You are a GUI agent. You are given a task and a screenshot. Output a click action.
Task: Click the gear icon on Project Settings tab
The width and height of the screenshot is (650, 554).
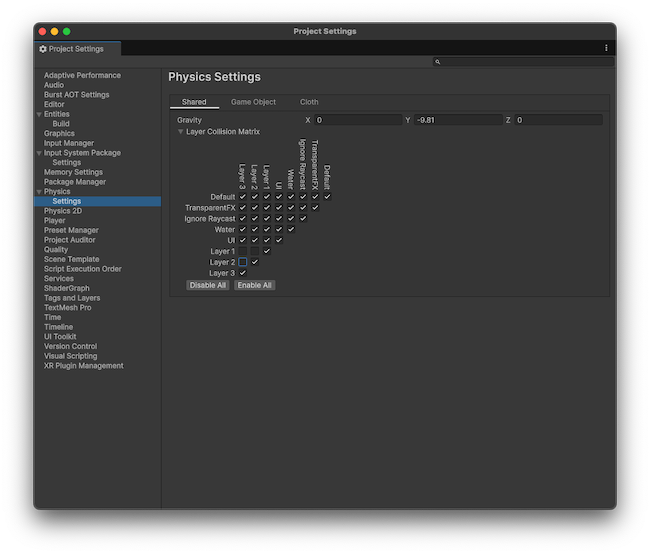pyautogui.click(x=43, y=48)
